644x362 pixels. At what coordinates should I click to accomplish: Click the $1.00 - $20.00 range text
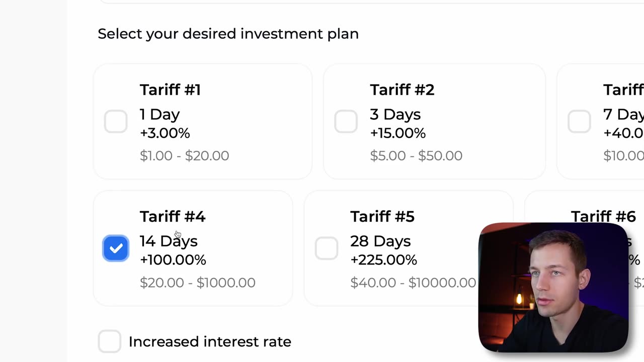(184, 156)
